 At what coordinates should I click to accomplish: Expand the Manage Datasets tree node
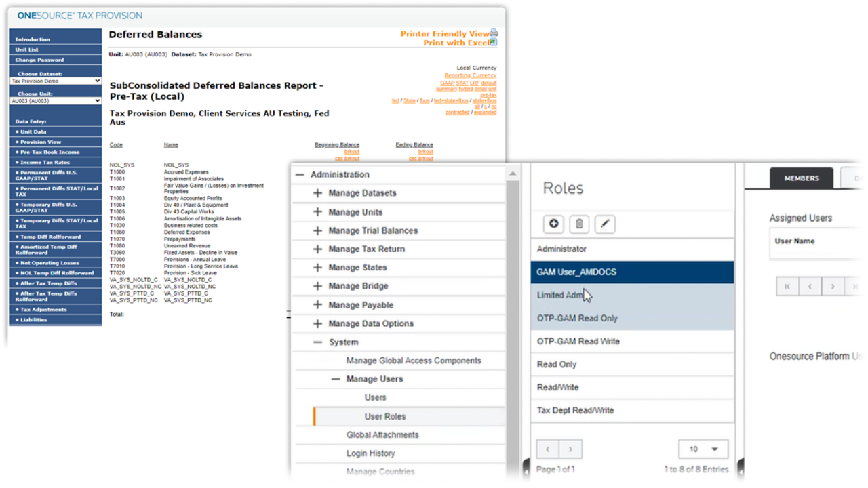pos(317,193)
